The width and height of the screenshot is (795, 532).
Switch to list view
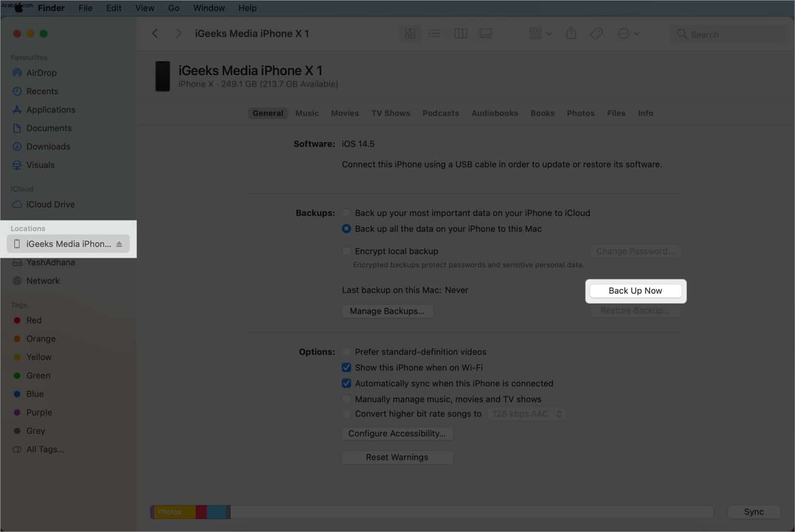click(434, 34)
